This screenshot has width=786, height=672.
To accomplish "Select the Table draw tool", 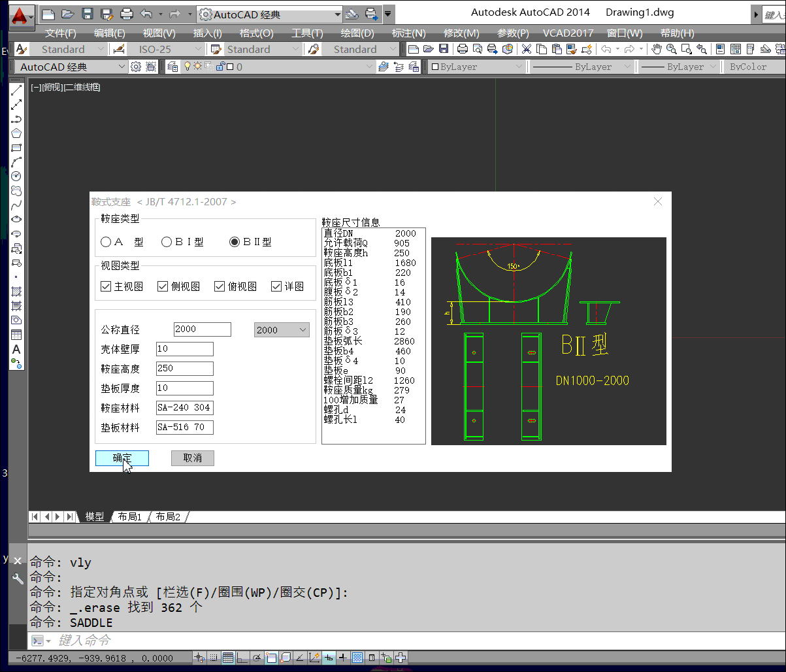I will [16, 335].
